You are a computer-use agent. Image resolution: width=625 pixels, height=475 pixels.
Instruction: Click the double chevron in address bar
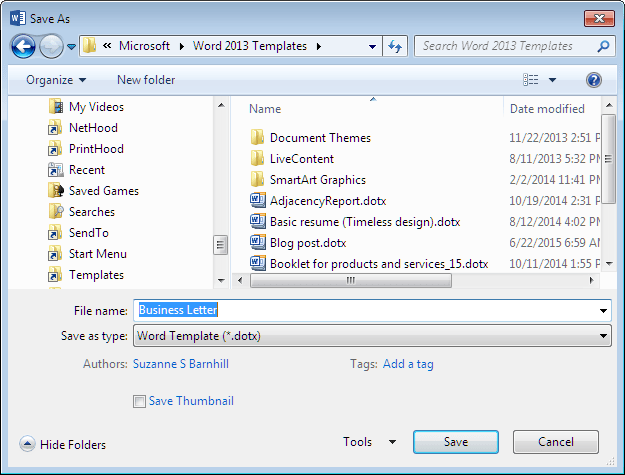(107, 46)
